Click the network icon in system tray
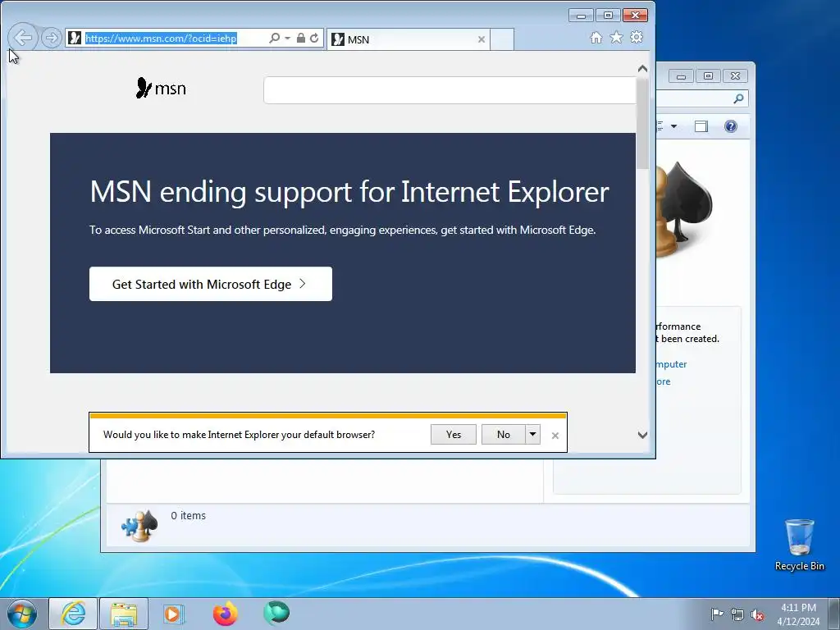This screenshot has width=840, height=630. click(x=737, y=614)
